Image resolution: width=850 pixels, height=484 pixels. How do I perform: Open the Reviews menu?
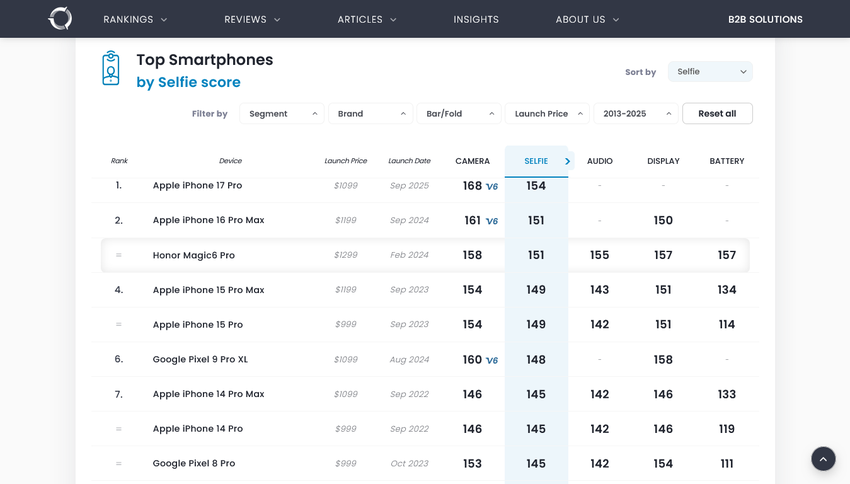click(x=252, y=19)
